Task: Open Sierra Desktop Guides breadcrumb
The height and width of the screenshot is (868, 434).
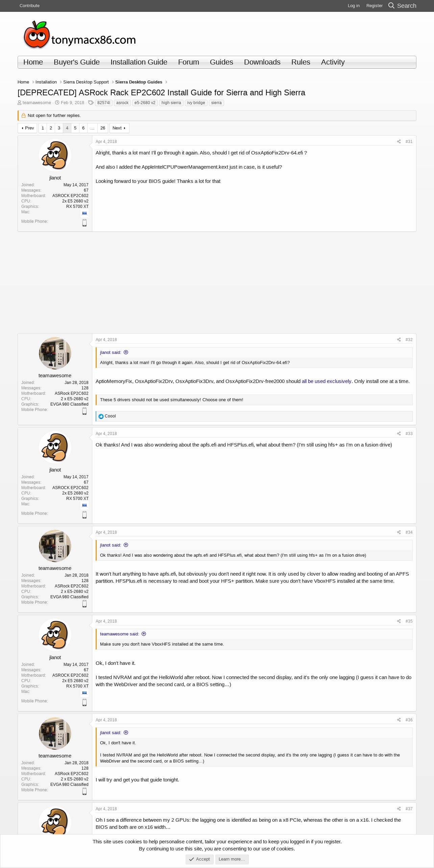Action: [x=139, y=82]
